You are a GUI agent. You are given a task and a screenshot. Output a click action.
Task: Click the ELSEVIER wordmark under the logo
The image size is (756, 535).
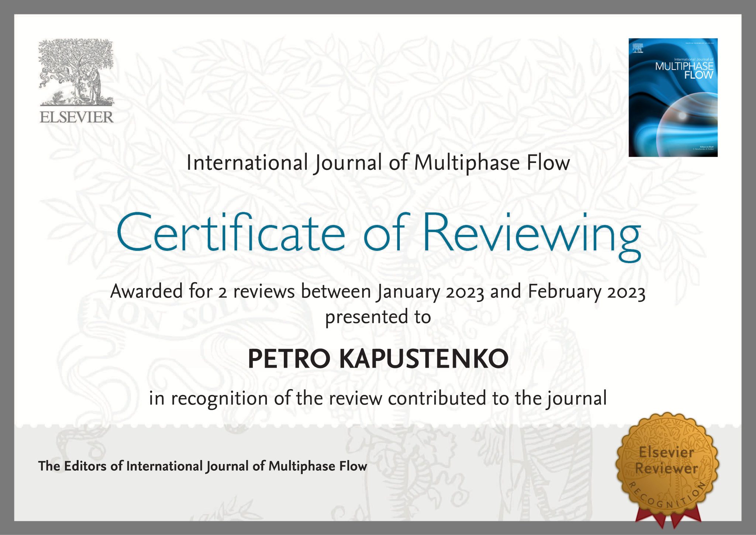pyautogui.click(x=76, y=117)
